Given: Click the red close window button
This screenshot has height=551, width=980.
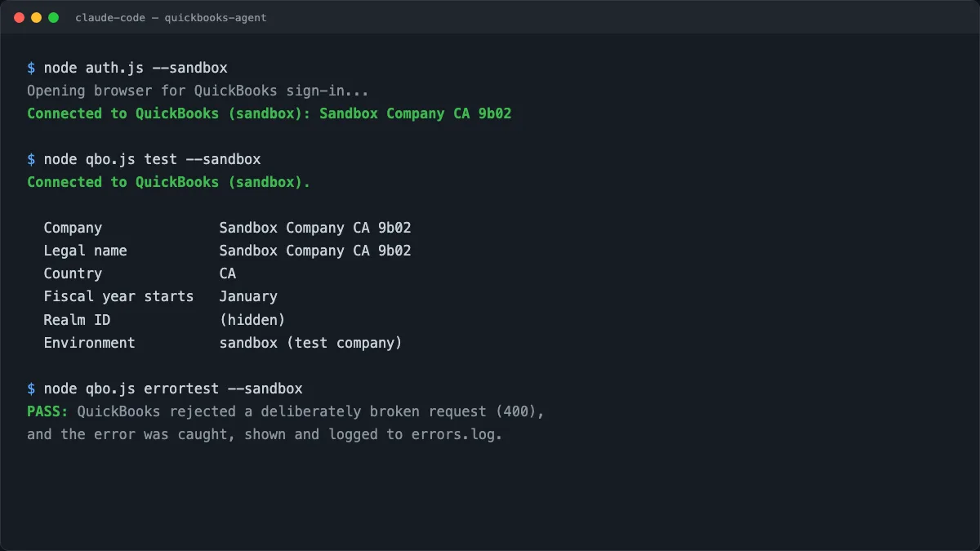Looking at the screenshot, I should click(x=20, y=17).
